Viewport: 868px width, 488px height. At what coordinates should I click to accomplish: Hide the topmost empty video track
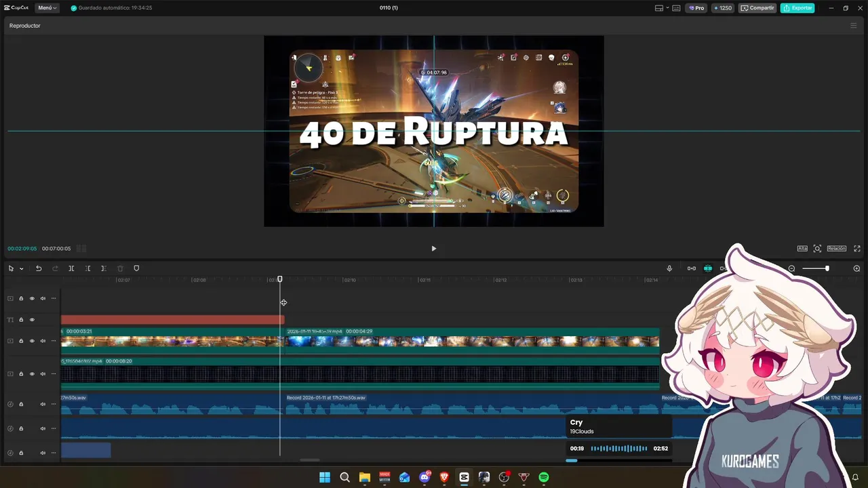[x=32, y=298]
